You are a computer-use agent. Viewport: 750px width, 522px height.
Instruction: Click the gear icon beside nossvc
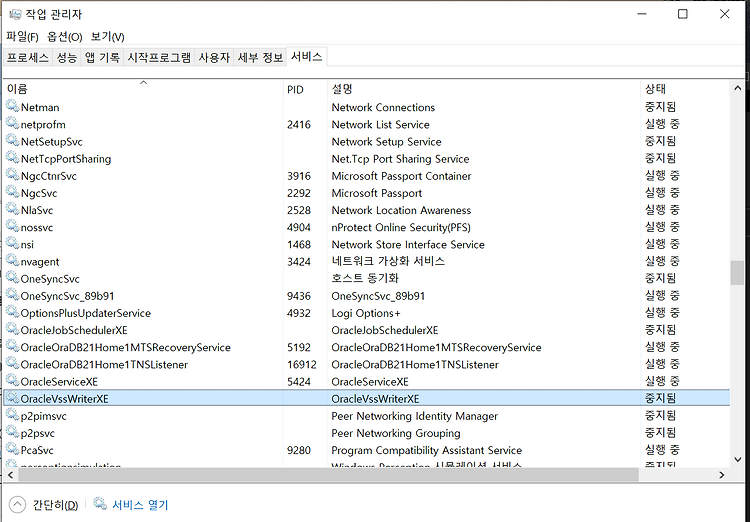click(x=12, y=226)
